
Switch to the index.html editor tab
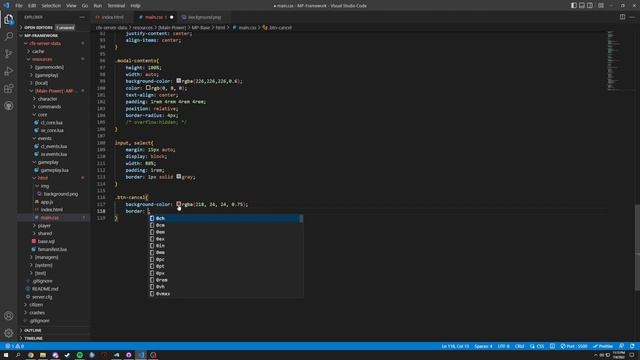(x=112, y=17)
